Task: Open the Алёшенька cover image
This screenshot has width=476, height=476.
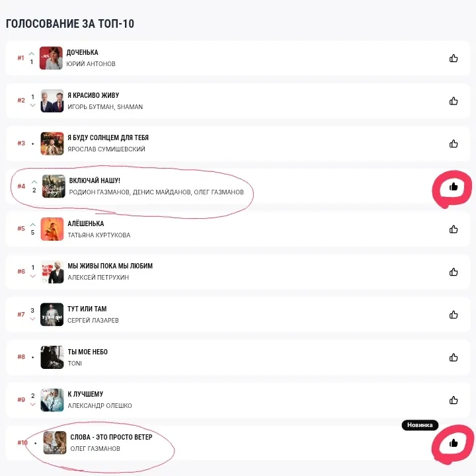Action: [x=52, y=229]
